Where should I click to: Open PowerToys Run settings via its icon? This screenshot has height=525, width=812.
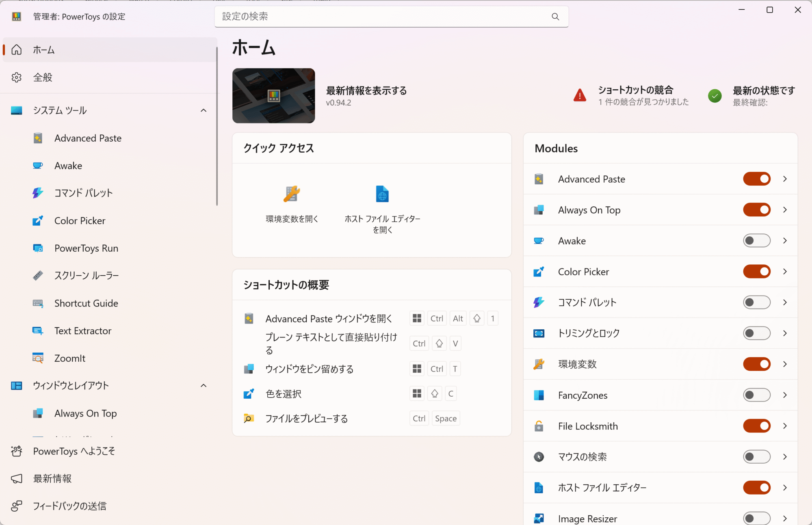(x=38, y=248)
